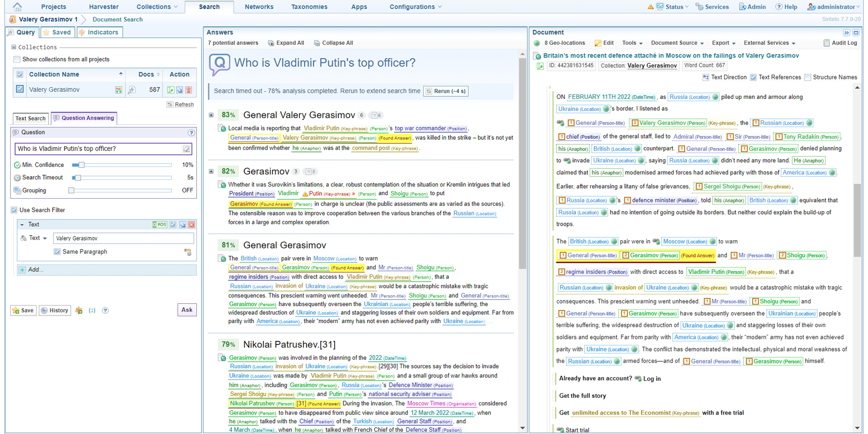The image size is (868, 434).
Task: Open the External Services dropdown
Action: coord(769,43)
